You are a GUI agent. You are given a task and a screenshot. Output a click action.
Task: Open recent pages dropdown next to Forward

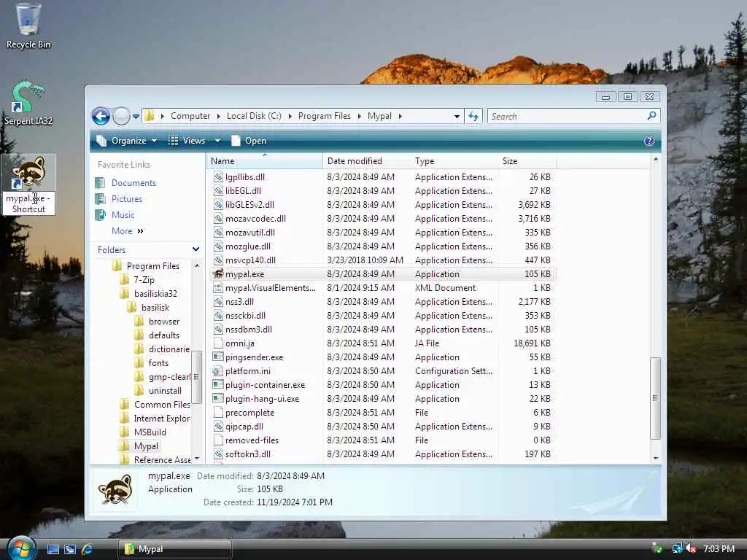tap(136, 116)
